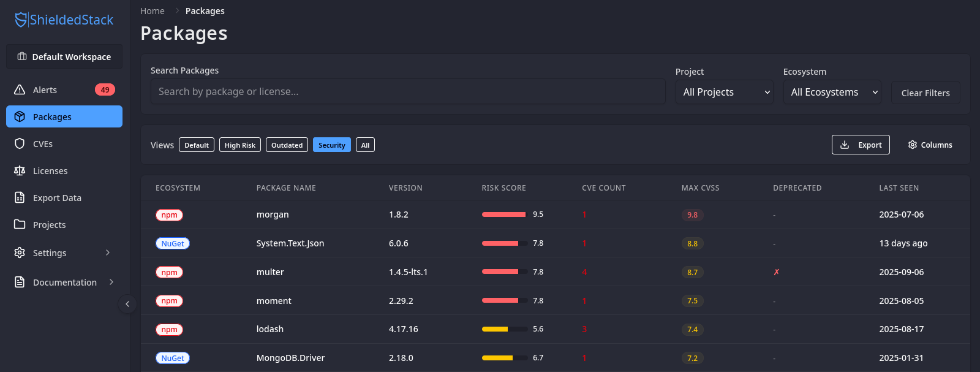980x372 pixels.
Task: Click the 8.7 CVSS badge for multer
Action: 692,273
